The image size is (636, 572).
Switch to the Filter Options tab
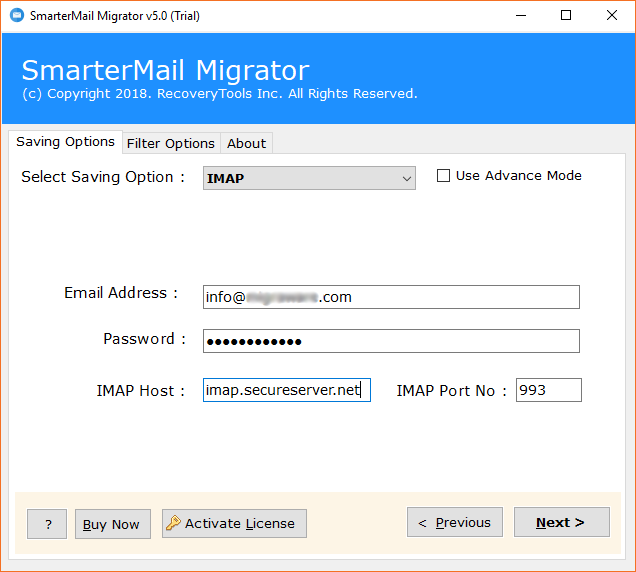(x=171, y=144)
